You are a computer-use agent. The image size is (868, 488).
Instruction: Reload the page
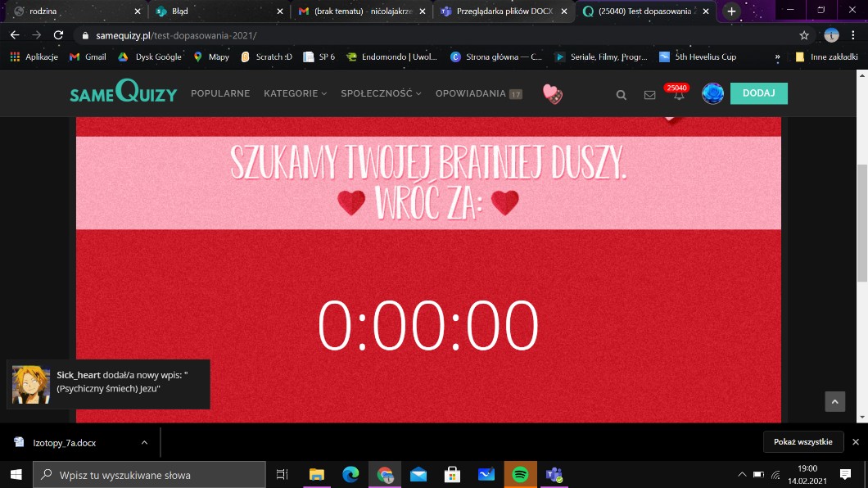58,35
